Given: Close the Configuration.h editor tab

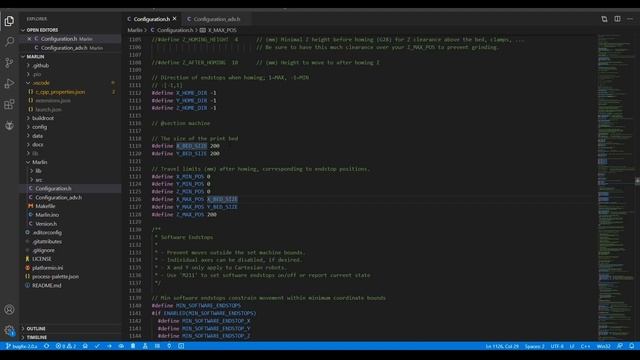Looking at the screenshot, I should tap(175, 19).
